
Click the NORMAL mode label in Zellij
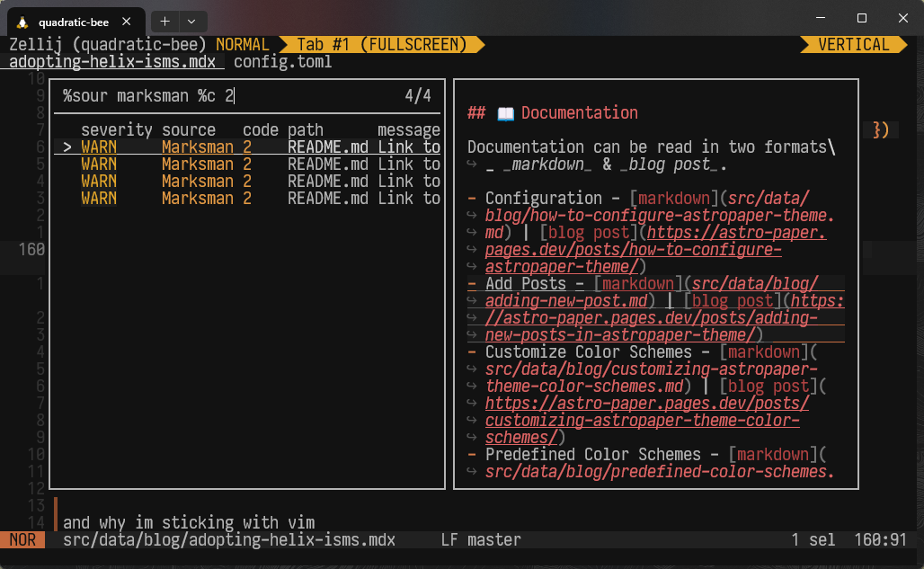coord(242,45)
